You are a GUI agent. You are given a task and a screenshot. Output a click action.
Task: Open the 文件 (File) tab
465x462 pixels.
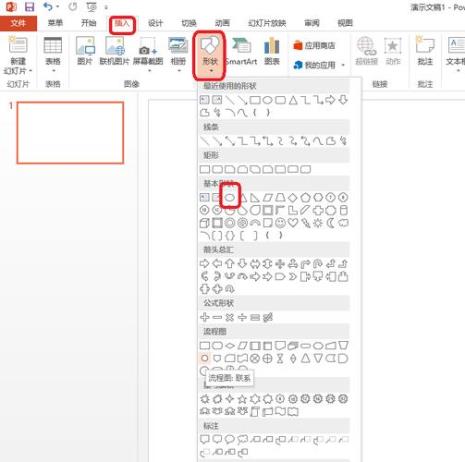pyautogui.click(x=18, y=23)
